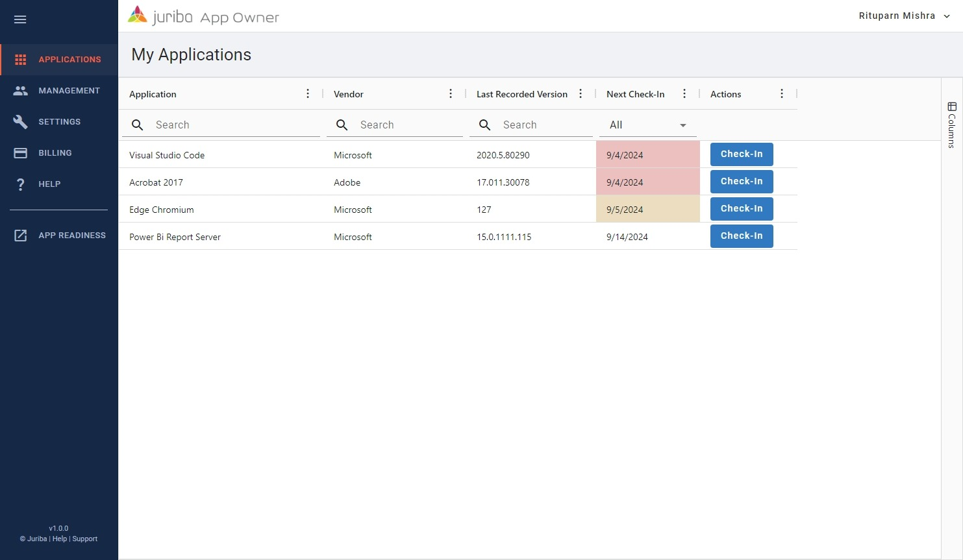This screenshot has height=560, width=963.
Task: Click Visual Studio Code's 9/4/2024 date
Action: pyautogui.click(x=648, y=154)
